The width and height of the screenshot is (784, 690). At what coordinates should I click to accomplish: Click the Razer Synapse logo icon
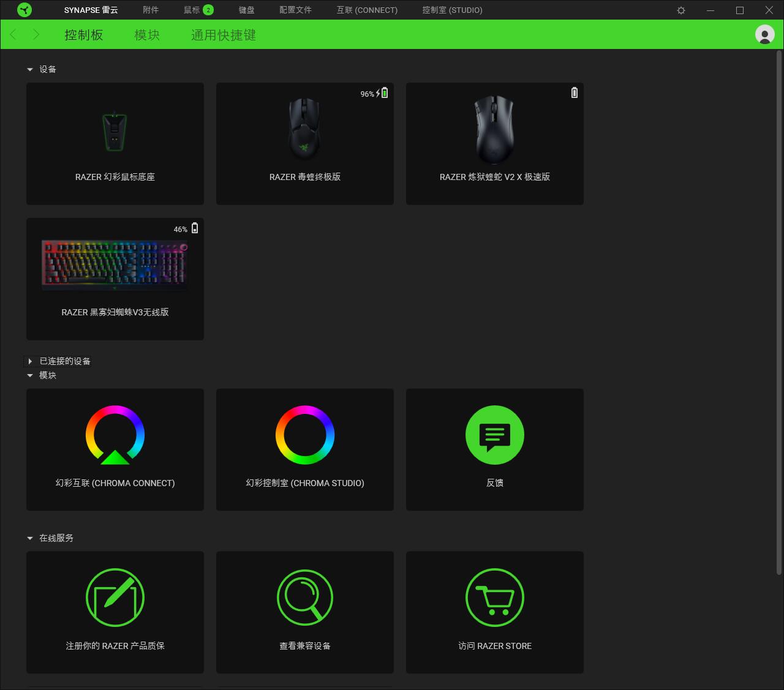click(x=24, y=10)
